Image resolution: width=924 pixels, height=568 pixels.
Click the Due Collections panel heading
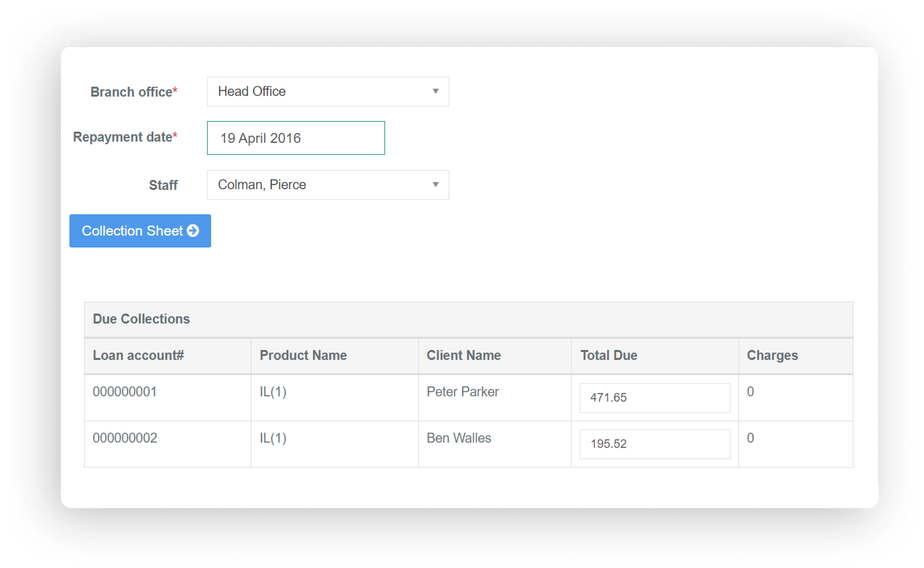[141, 319]
